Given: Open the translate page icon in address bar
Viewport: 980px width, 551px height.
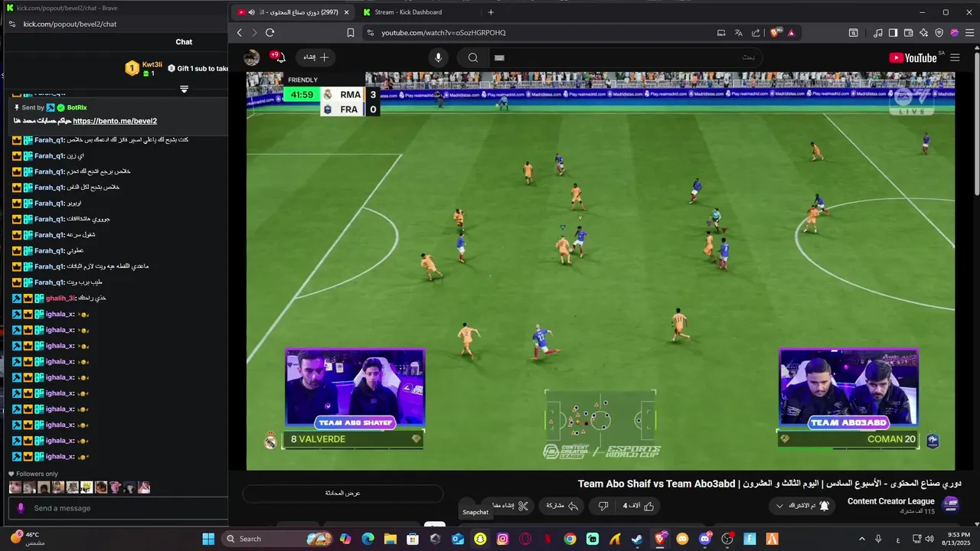Looking at the screenshot, I should (738, 33).
